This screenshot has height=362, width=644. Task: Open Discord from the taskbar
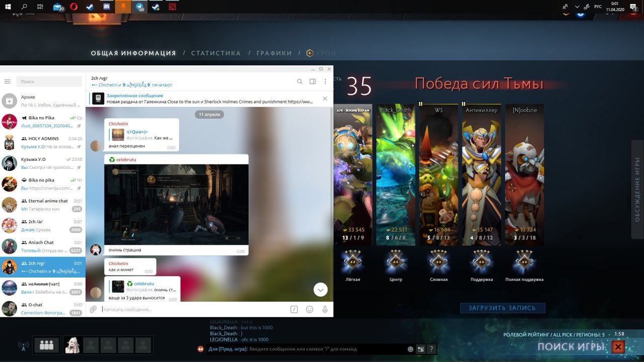coord(106,7)
